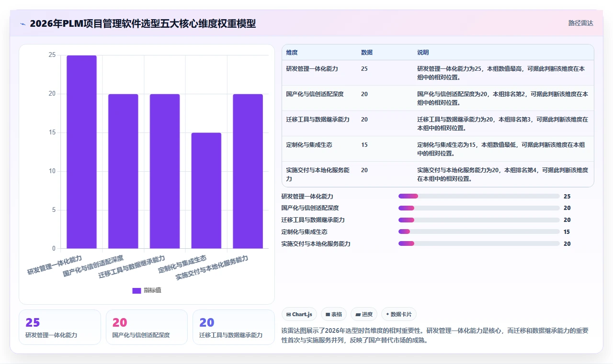Click the description stating 本组排名第4
This screenshot has width=613, height=364.
coord(502,174)
